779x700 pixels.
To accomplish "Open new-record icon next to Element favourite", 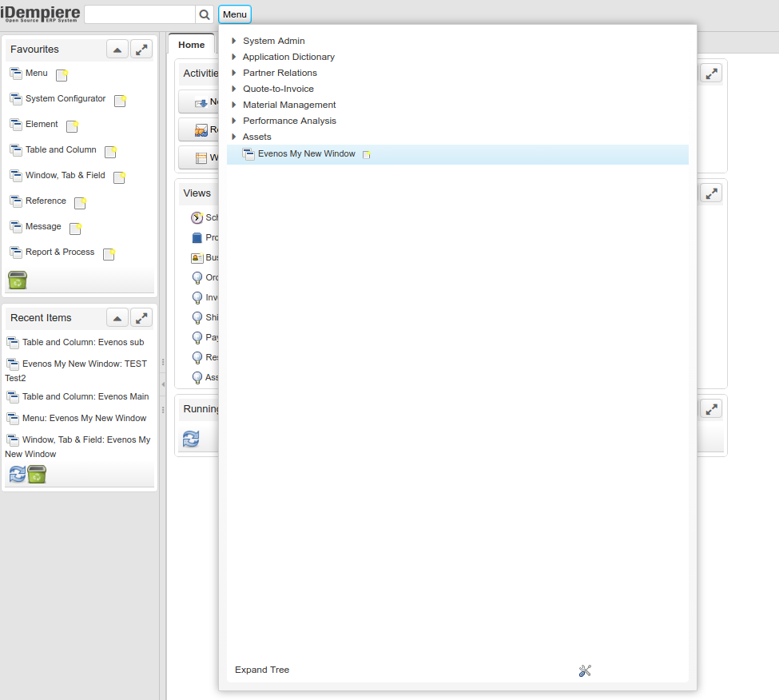I will (73, 126).
